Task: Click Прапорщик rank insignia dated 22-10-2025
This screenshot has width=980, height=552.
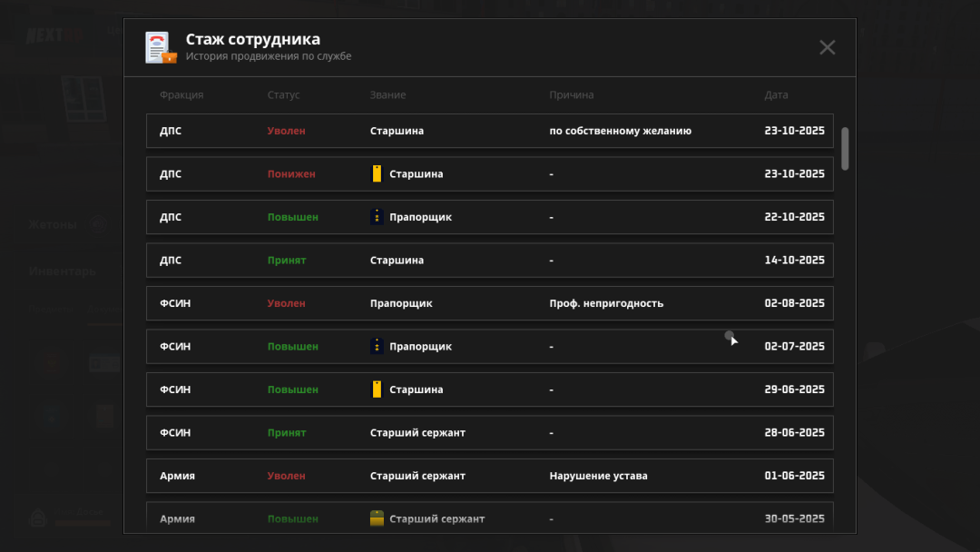Action: (x=377, y=217)
